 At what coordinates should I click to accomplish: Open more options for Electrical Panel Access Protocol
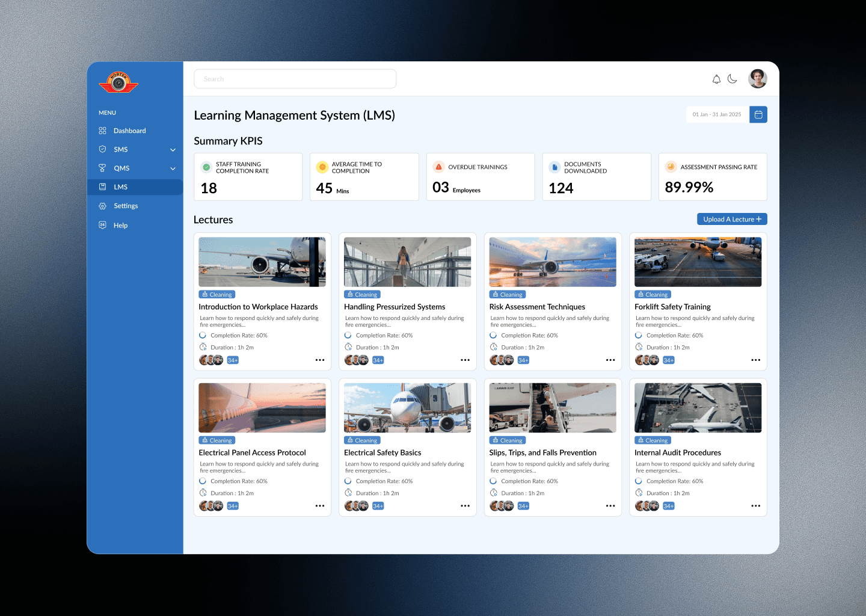[x=320, y=506]
